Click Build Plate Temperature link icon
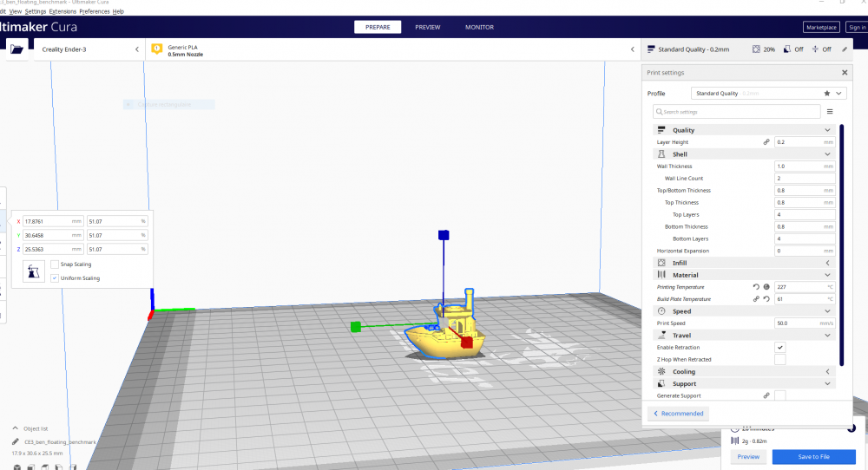Image resolution: width=868 pixels, height=470 pixels. (x=756, y=299)
